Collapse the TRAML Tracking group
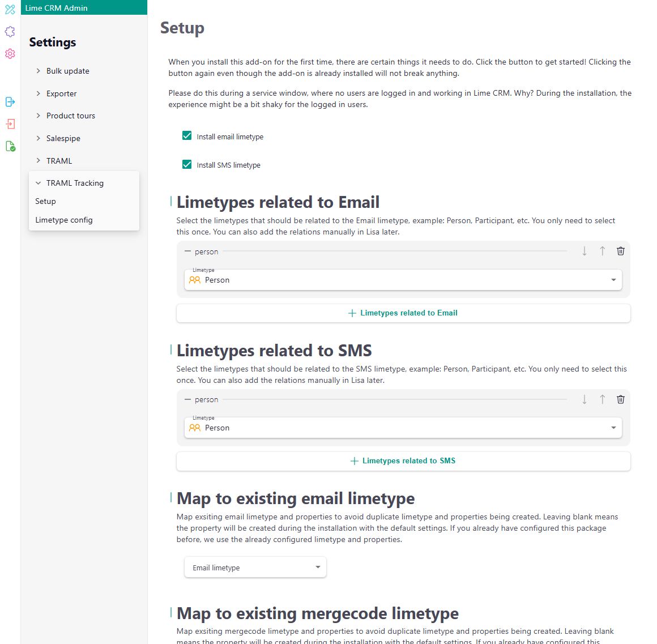Viewport: 657px width, 644px height. point(74,183)
